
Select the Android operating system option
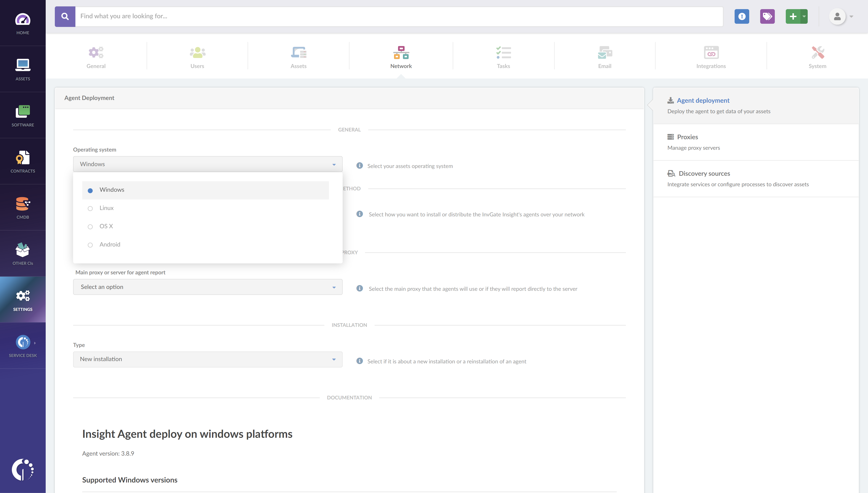[x=110, y=244]
